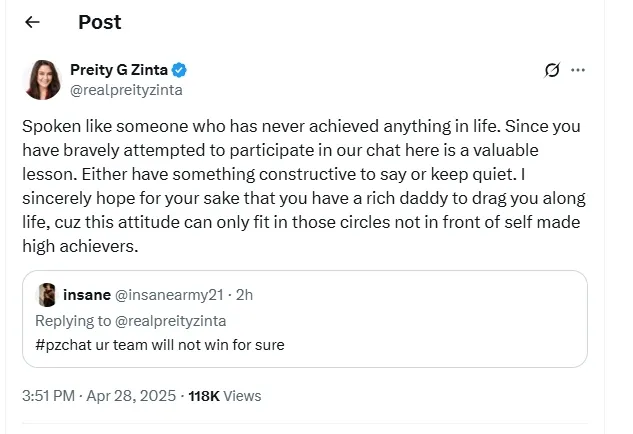Open Preity G Zinta's profile picture
Image resolution: width=633 pixels, height=434 pixels.
pyautogui.click(x=42, y=80)
